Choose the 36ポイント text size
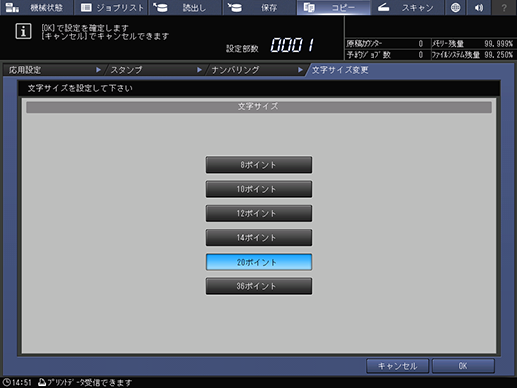This screenshot has width=517, height=388. click(x=259, y=286)
